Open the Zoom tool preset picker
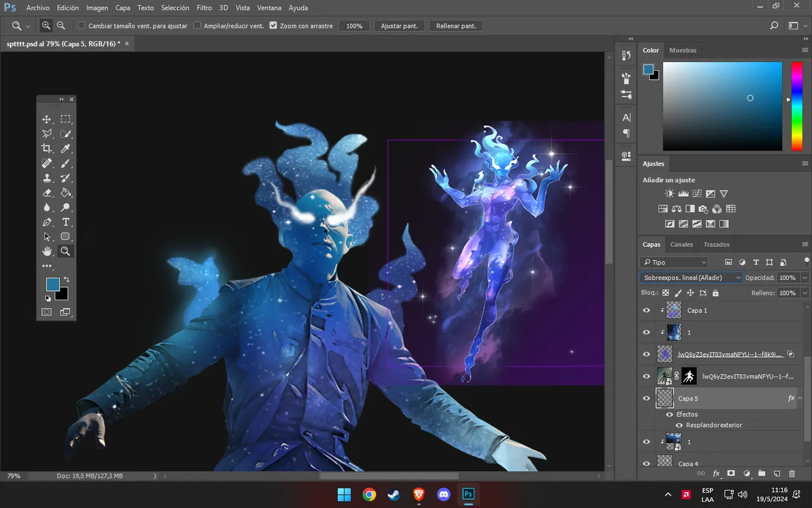This screenshot has width=812, height=508. pos(20,26)
